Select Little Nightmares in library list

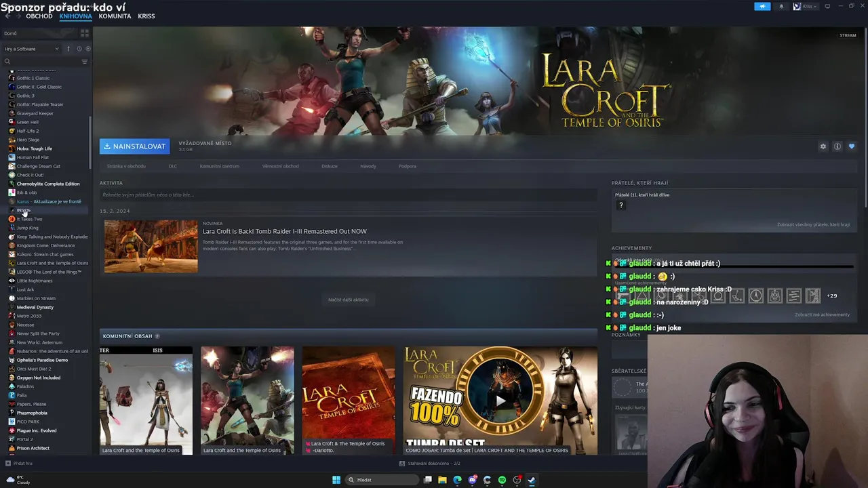click(x=34, y=281)
